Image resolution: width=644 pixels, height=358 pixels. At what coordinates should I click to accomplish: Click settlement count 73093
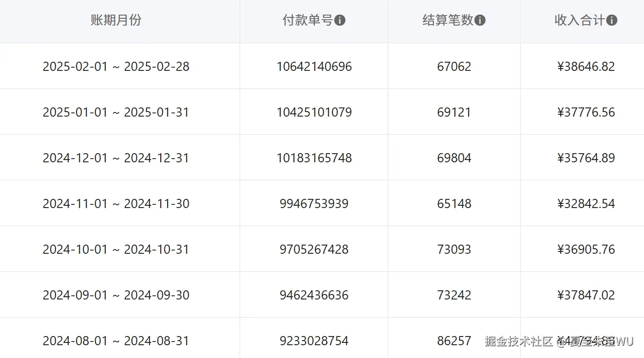coord(454,249)
